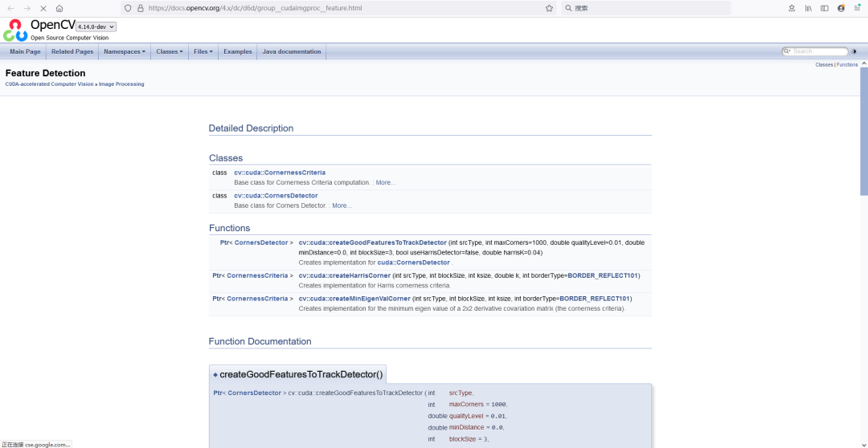Open the browser library icon

click(x=809, y=8)
